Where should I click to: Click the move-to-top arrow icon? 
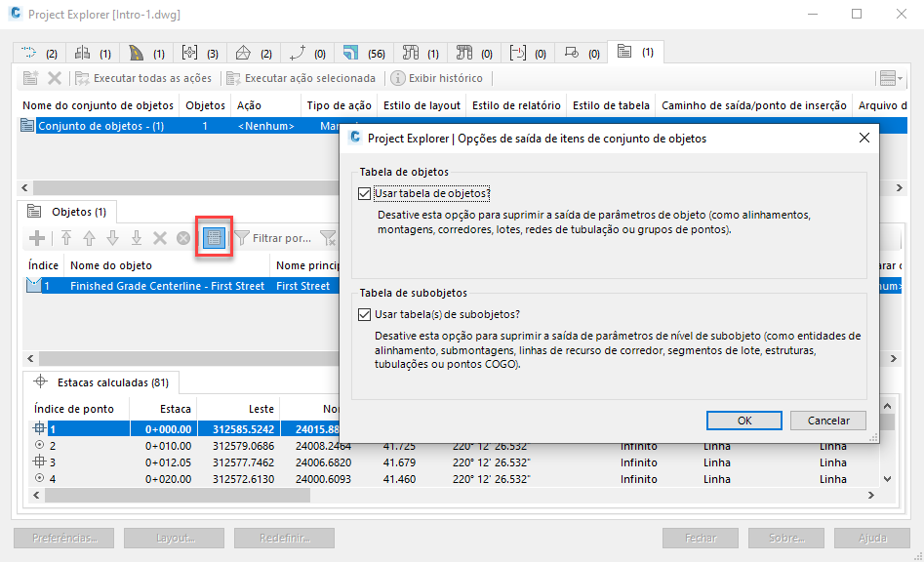(x=66, y=238)
